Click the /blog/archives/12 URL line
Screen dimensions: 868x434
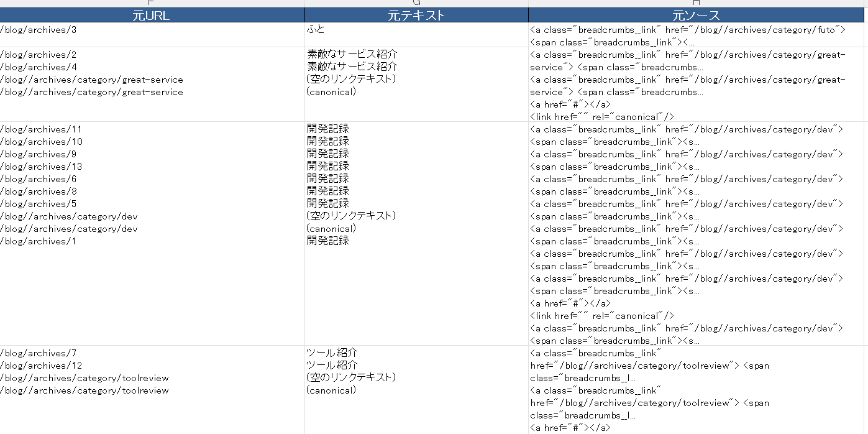[x=42, y=366]
